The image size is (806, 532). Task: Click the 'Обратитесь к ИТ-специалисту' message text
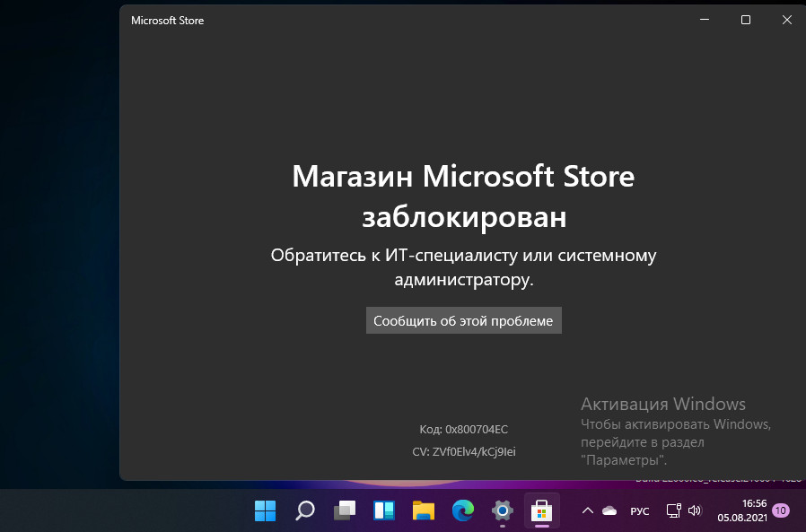tap(464, 267)
